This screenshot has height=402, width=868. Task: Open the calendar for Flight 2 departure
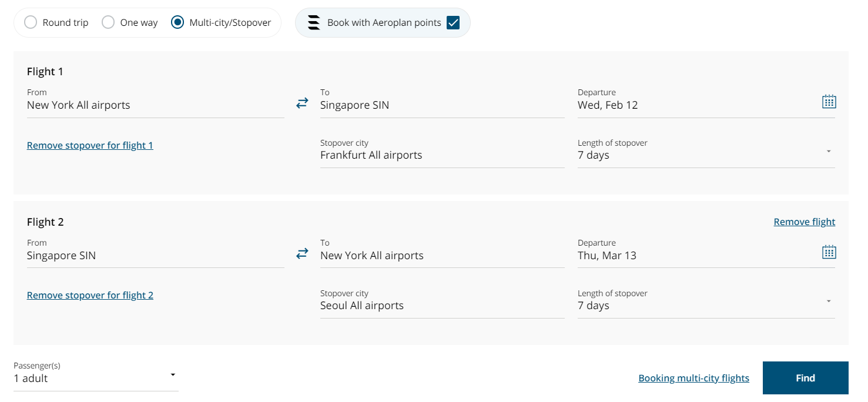point(829,252)
